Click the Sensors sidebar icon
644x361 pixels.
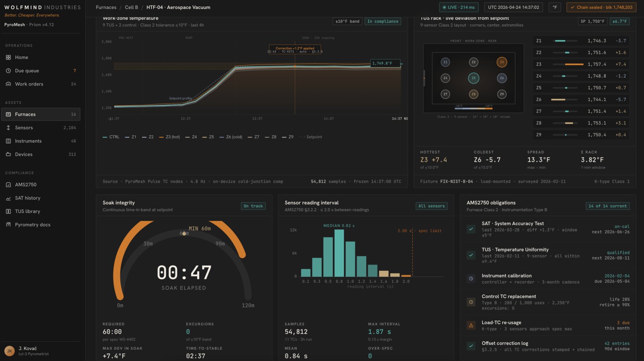pos(8,128)
